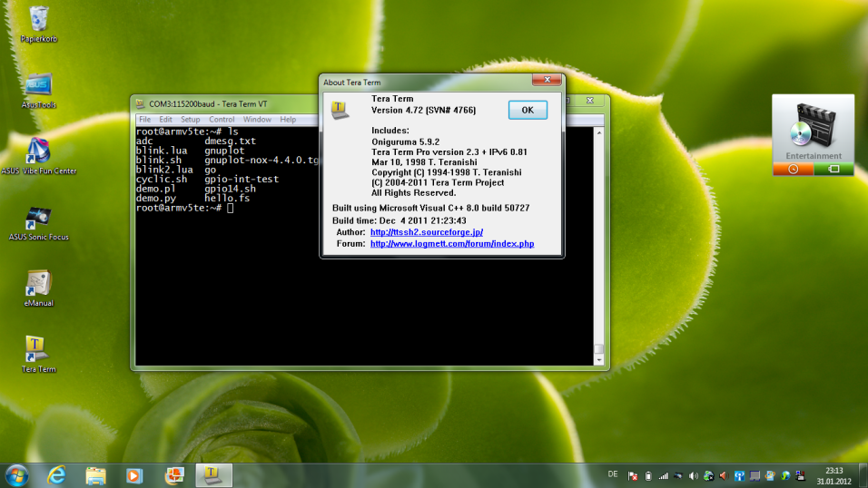Select the ASUS Sonic Focus icon
The image size is (868, 488).
pyautogui.click(x=39, y=222)
